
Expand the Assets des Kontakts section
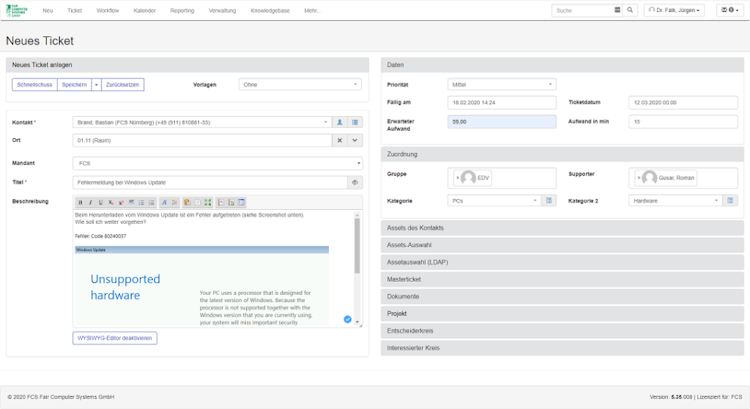(x=562, y=228)
